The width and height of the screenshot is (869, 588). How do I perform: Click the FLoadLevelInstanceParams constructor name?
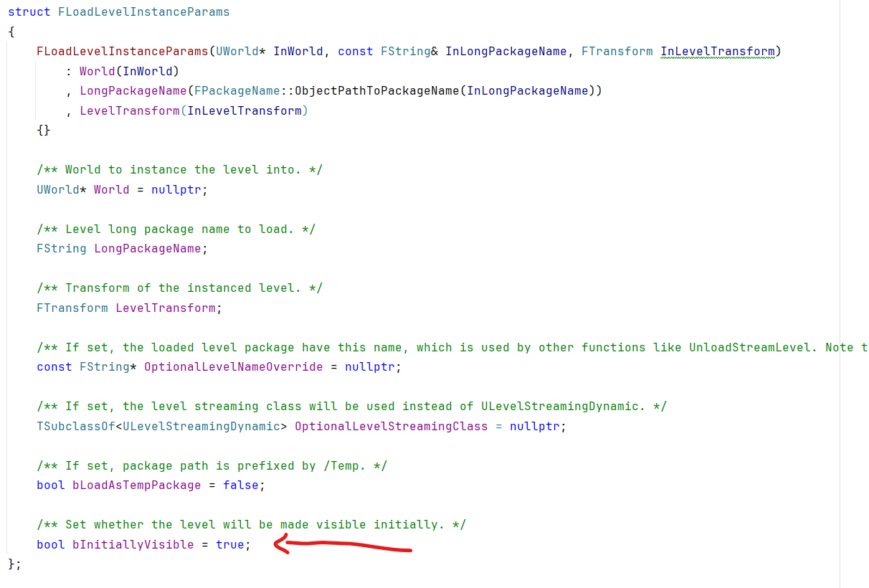pyautogui.click(x=123, y=52)
